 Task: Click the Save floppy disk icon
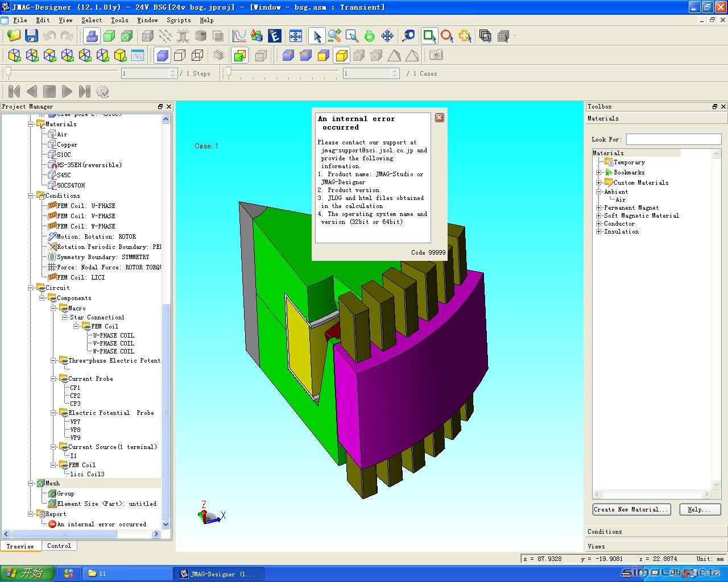click(31, 36)
